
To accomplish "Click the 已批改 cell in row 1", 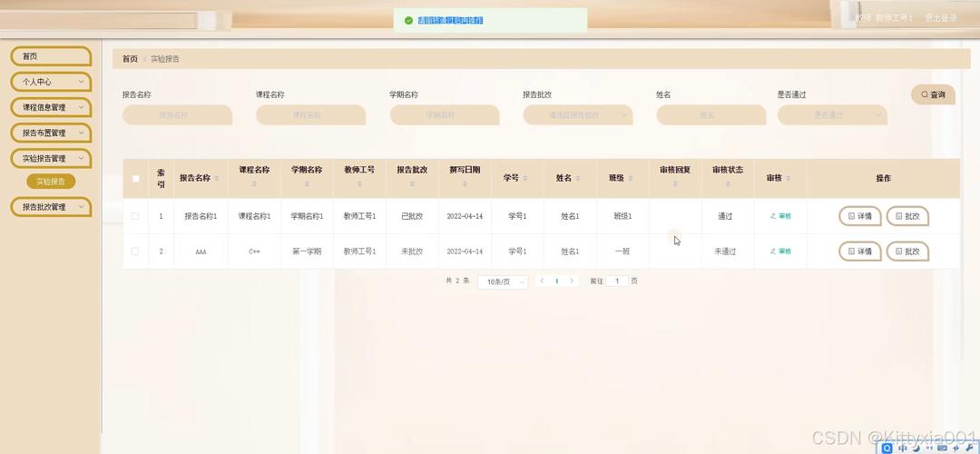I will [x=413, y=216].
